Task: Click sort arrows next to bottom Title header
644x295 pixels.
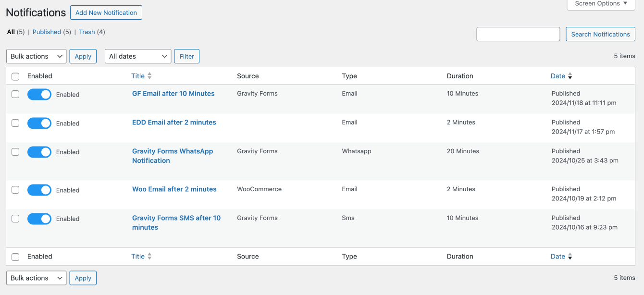Action: (149, 257)
